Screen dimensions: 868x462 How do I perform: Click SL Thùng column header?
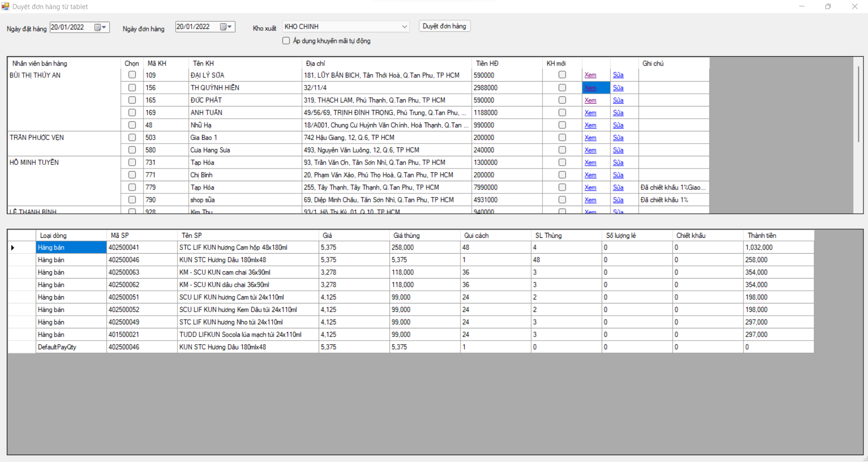pyautogui.click(x=566, y=236)
